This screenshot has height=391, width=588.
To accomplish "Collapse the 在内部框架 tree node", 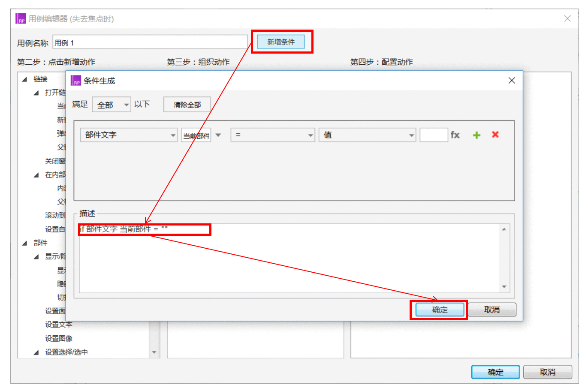I will (x=36, y=175).
